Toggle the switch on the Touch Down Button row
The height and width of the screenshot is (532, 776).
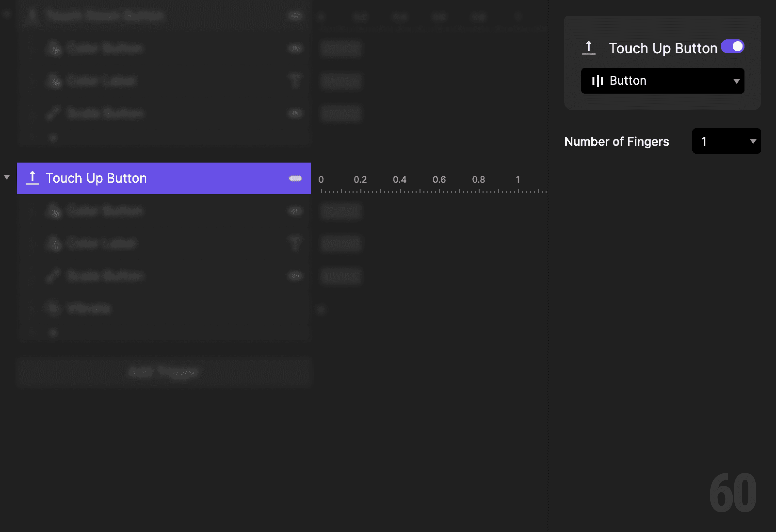(295, 15)
